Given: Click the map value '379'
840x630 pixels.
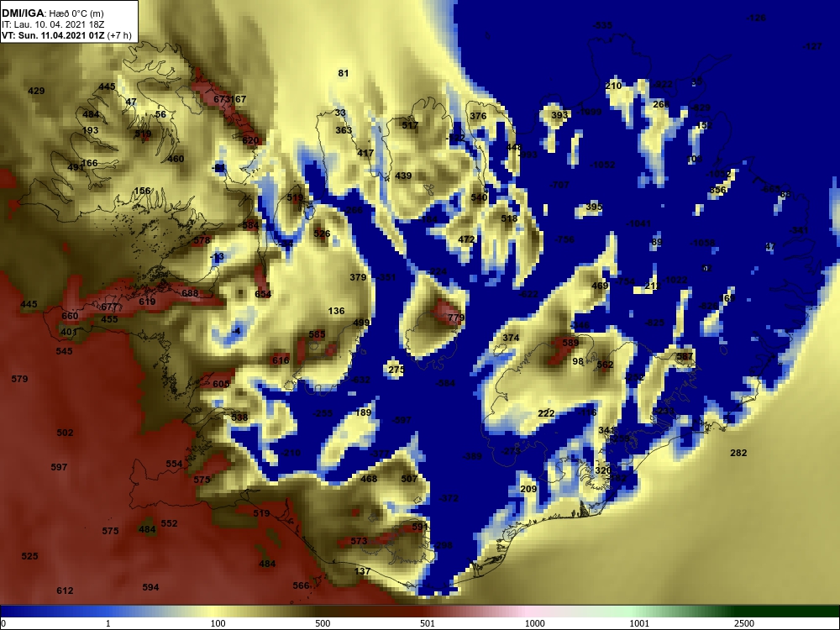Looking at the screenshot, I should coord(358,277).
